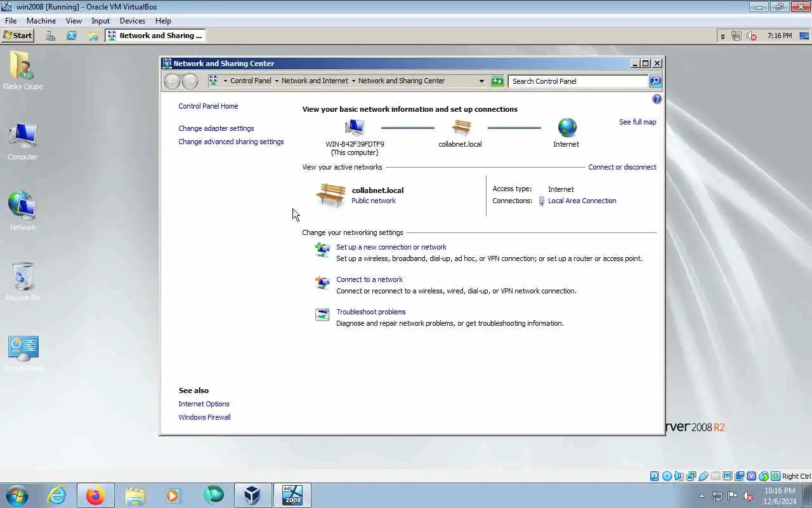Open dropdown arrow before Control Panel breadcrumb
The image size is (812, 508).
[225, 81]
